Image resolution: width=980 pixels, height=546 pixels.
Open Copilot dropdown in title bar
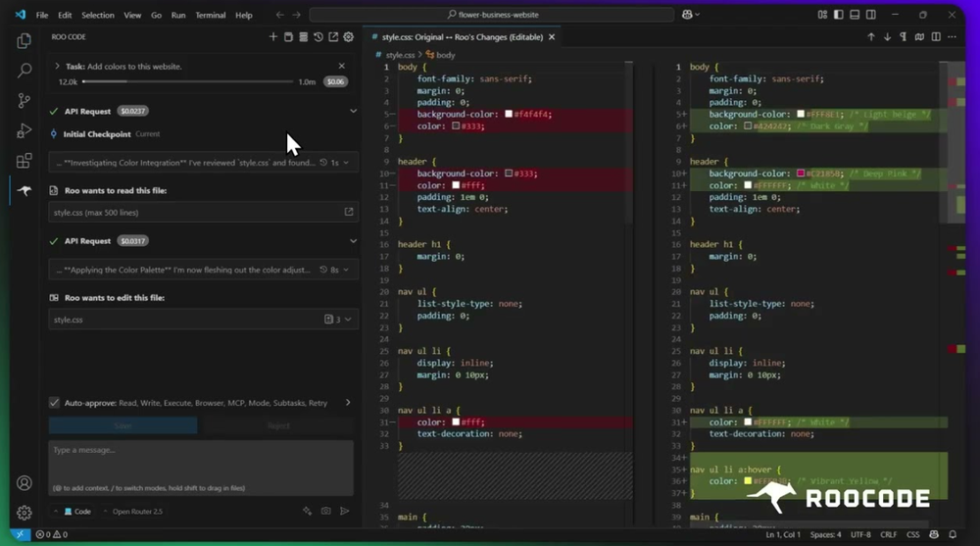[x=691, y=15]
